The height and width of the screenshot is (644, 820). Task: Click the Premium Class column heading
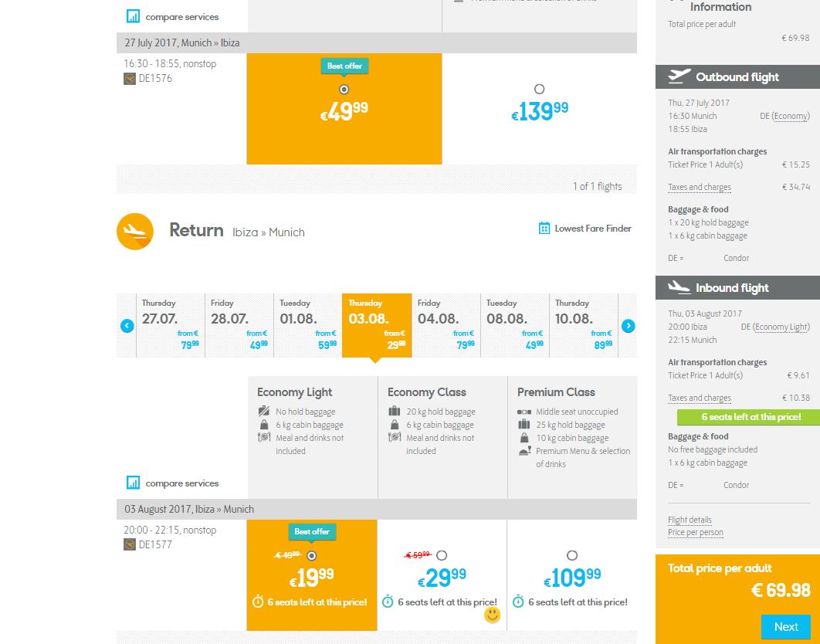coord(556,391)
